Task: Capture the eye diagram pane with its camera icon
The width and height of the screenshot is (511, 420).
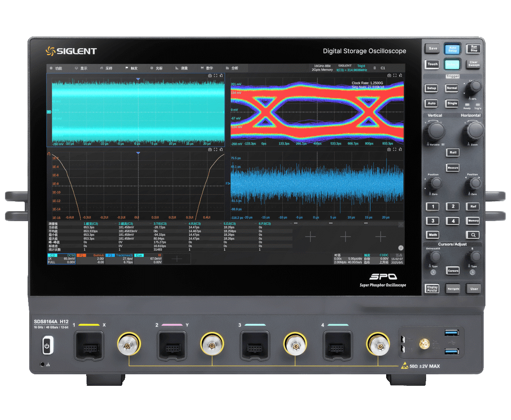Action: [389, 76]
